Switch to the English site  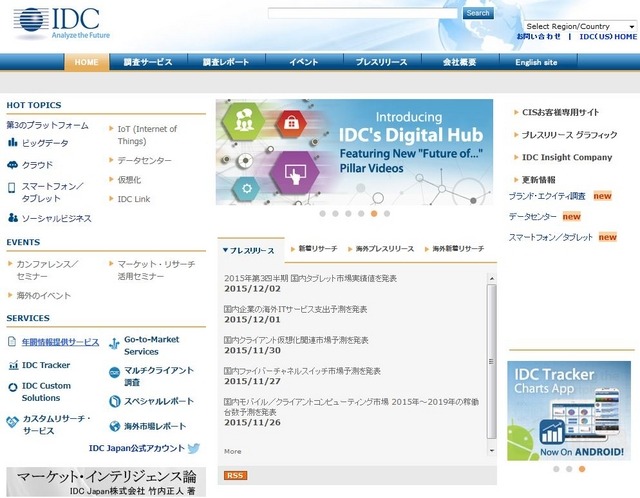coord(538,62)
